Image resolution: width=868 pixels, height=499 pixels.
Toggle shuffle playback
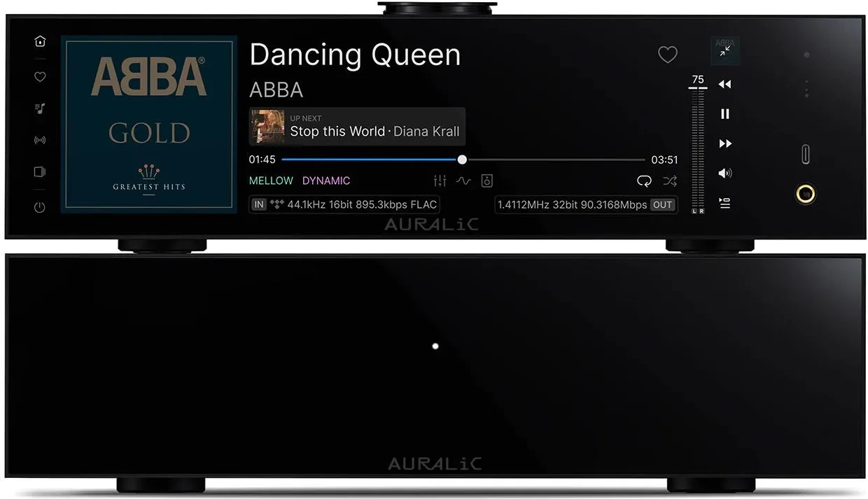pos(670,181)
